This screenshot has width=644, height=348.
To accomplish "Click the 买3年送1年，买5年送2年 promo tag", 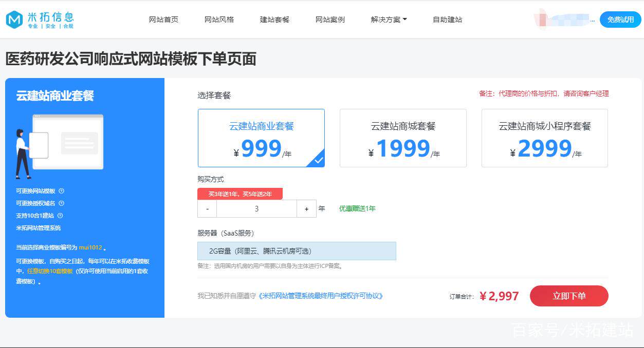I will point(240,194).
